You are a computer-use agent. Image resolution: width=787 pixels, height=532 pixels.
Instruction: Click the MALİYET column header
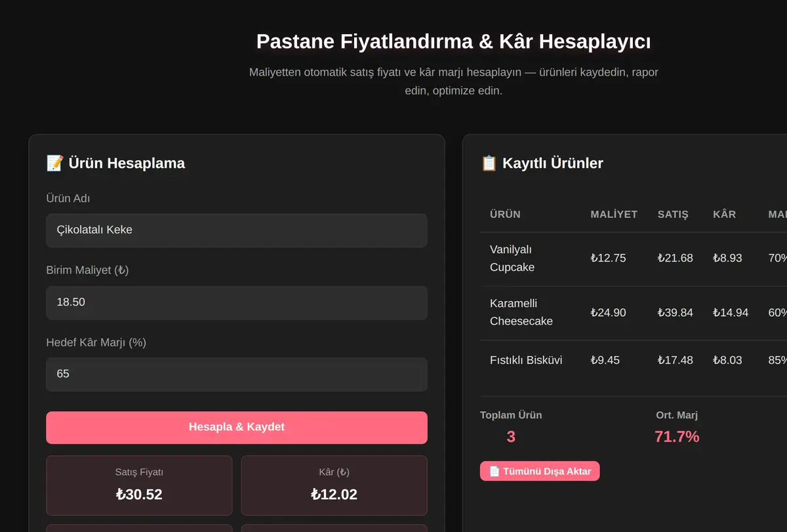[614, 214]
